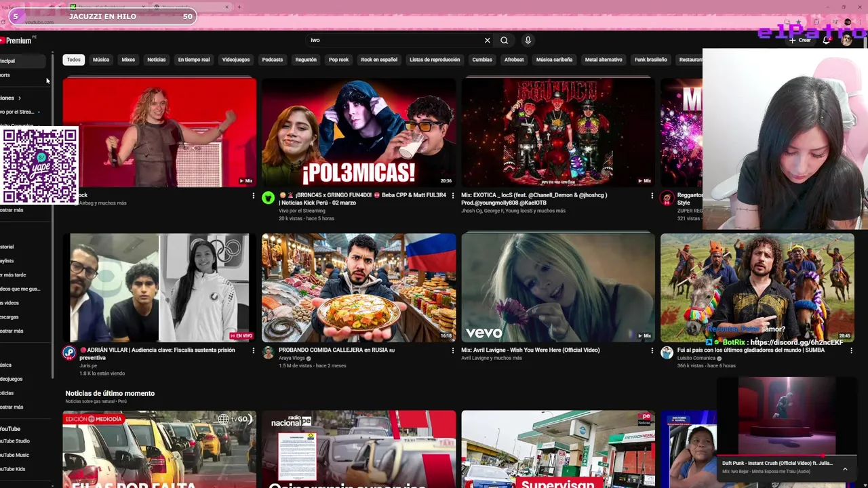
Task: Open the Kick Dashboard browser tab
Action: point(108,7)
